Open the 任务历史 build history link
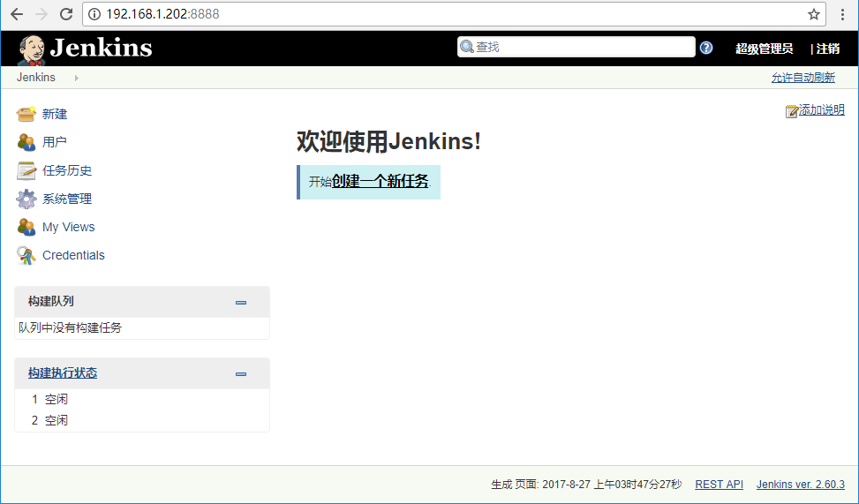This screenshot has width=859, height=504. coord(67,170)
